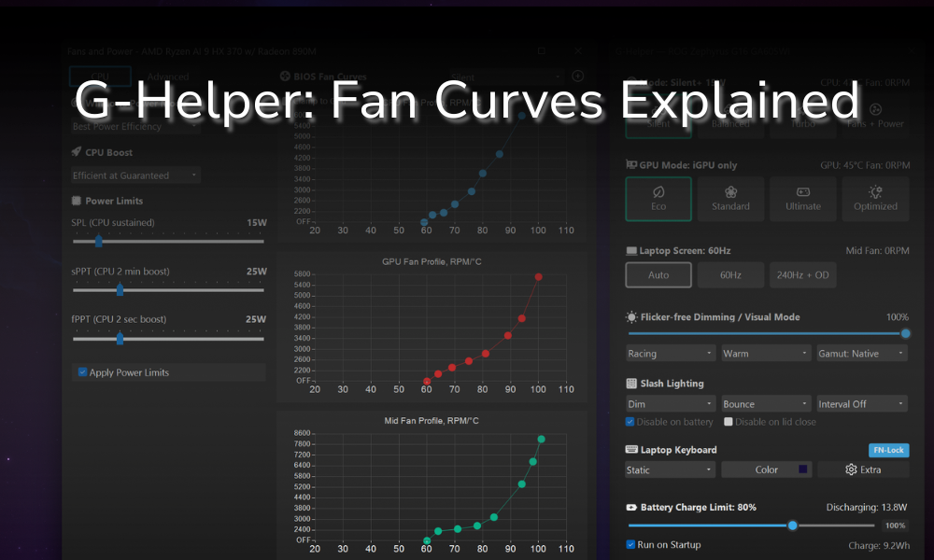This screenshot has width=934, height=560.
Task: Select the Optimized GPU mode
Action: [x=875, y=199]
